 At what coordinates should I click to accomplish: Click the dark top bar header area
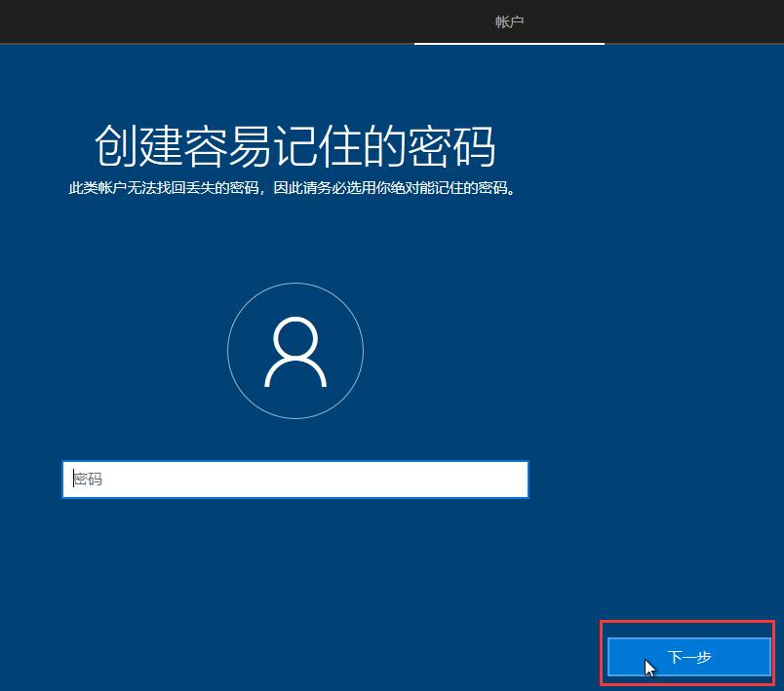pyautogui.click(x=195, y=20)
